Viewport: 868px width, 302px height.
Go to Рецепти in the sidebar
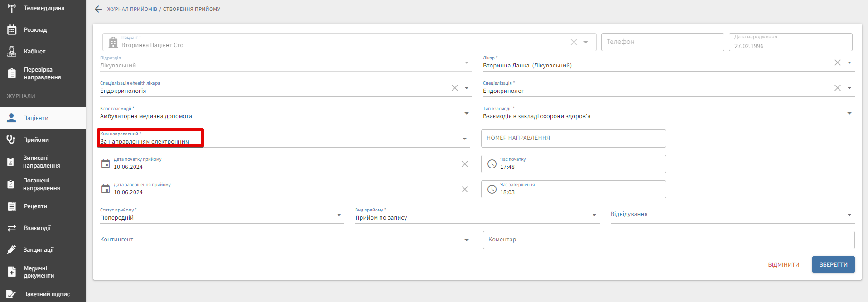pyautogui.click(x=35, y=206)
